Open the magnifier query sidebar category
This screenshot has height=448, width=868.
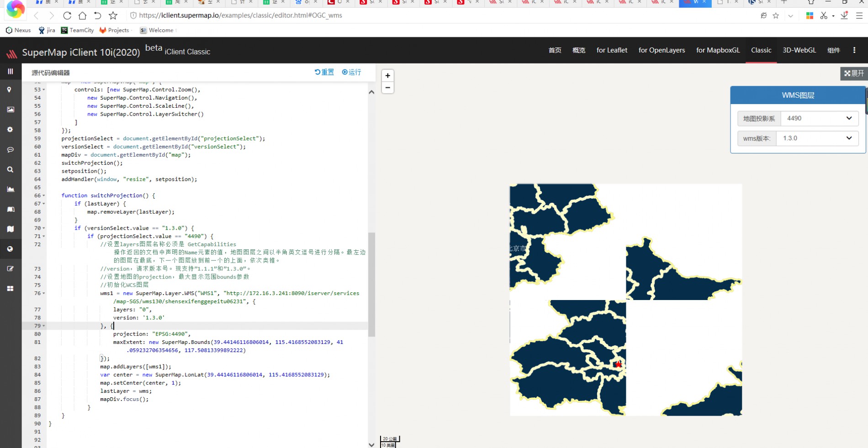pos(10,169)
